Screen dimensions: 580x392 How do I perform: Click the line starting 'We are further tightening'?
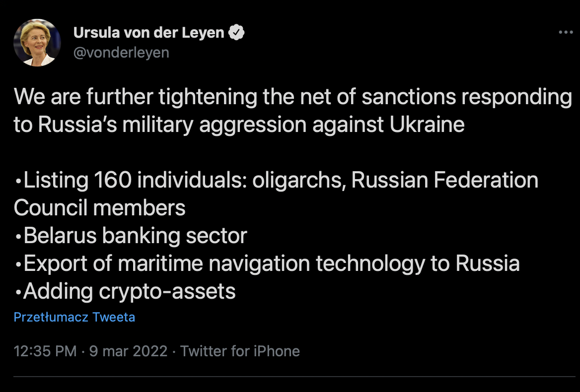point(293,97)
